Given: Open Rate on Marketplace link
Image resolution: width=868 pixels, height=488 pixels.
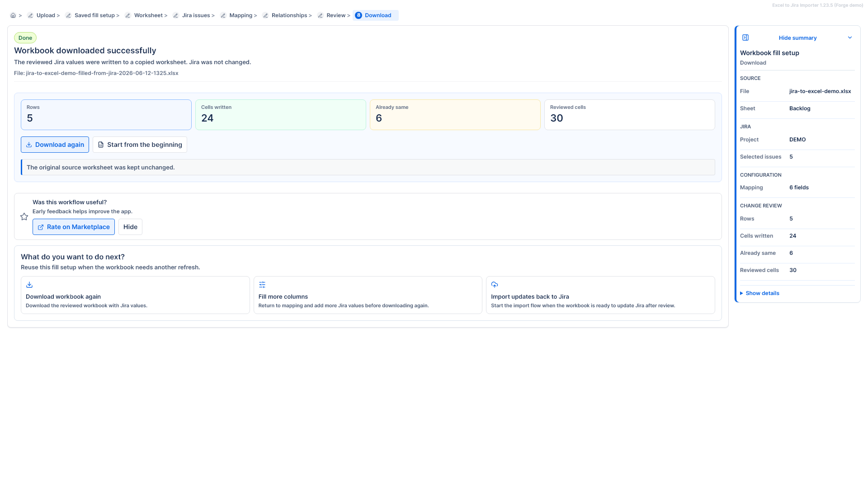Looking at the screenshot, I should (x=74, y=227).
